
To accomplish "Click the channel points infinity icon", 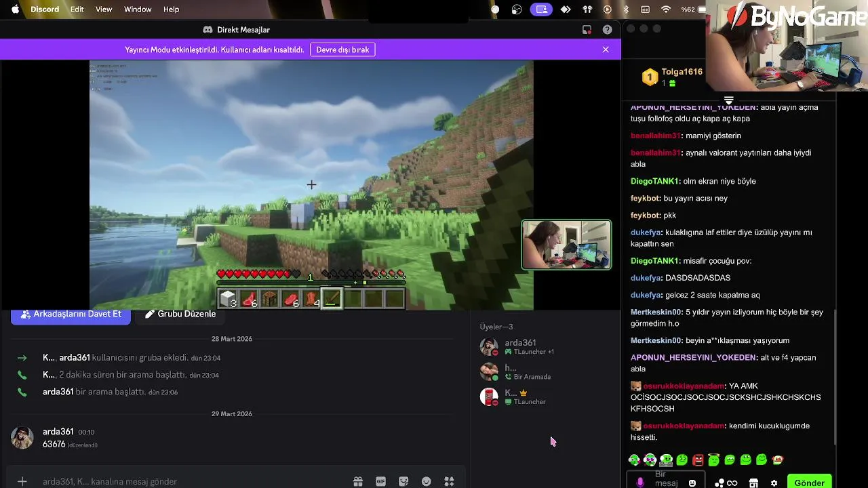I will pyautogui.click(x=726, y=483).
